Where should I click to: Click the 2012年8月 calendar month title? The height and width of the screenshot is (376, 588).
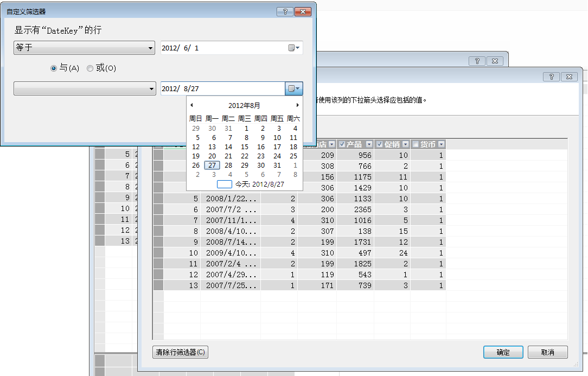(244, 105)
